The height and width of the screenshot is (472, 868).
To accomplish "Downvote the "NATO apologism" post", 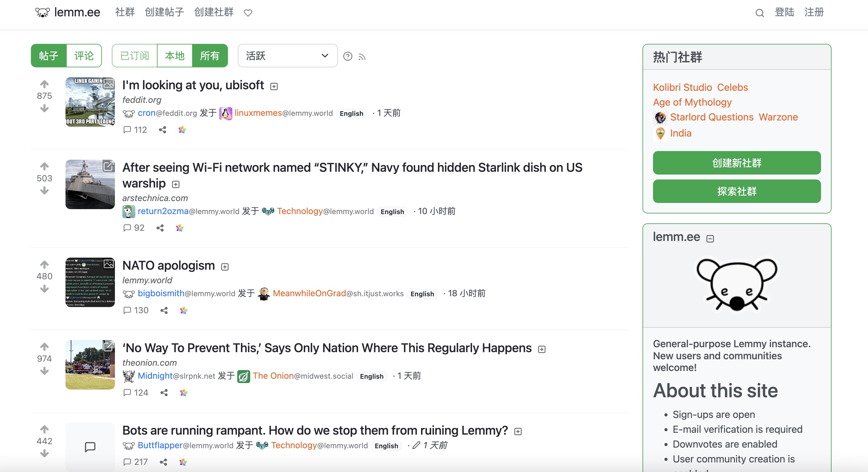I will pyautogui.click(x=44, y=289).
